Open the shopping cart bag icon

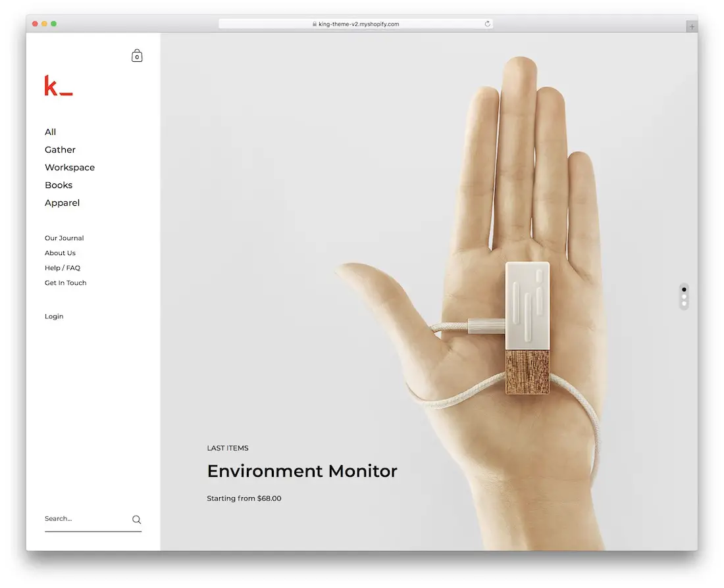[137, 56]
